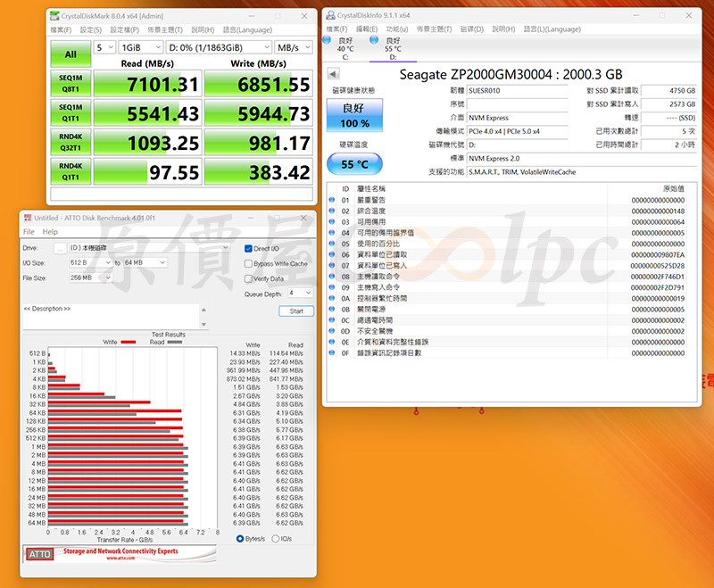The height and width of the screenshot is (588, 714).
Task: Click the gray Read legend swatch in ATTO
Action: tap(175, 343)
